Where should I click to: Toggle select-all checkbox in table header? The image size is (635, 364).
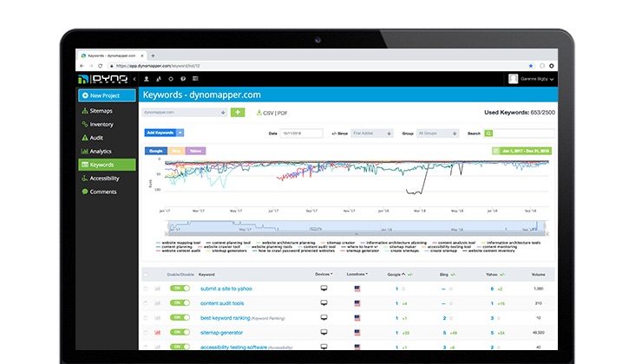146,275
